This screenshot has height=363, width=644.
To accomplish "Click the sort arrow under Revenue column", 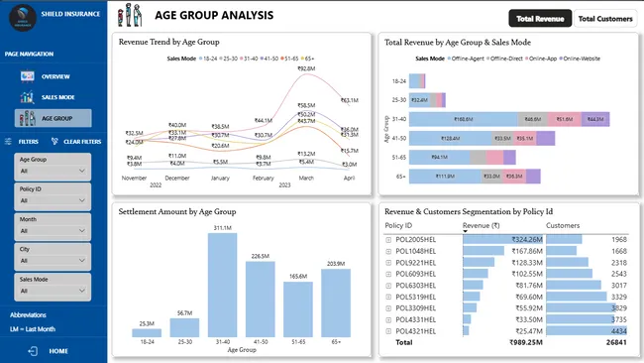I will click(x=465, y=231).
